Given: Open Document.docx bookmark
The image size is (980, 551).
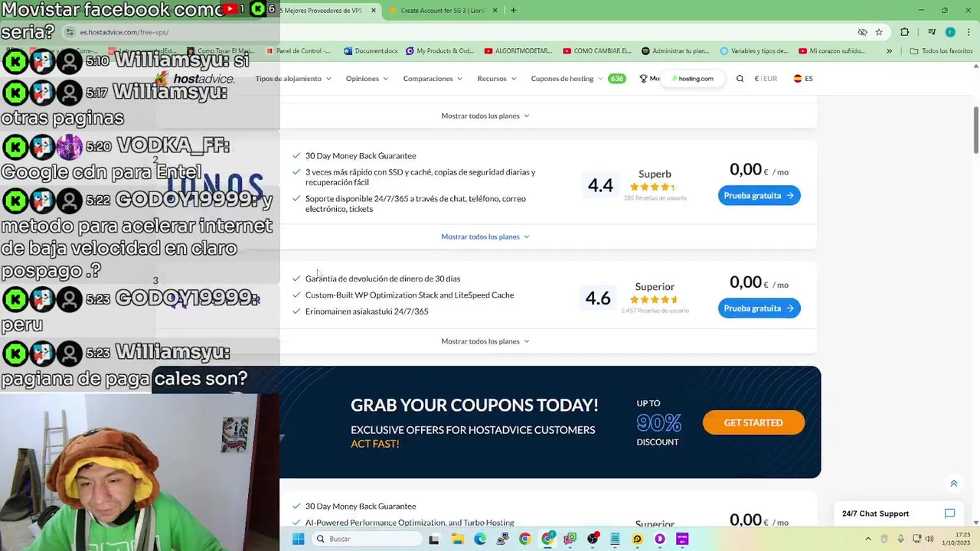Looking at the screenshot, I should [x=371, y=51].
